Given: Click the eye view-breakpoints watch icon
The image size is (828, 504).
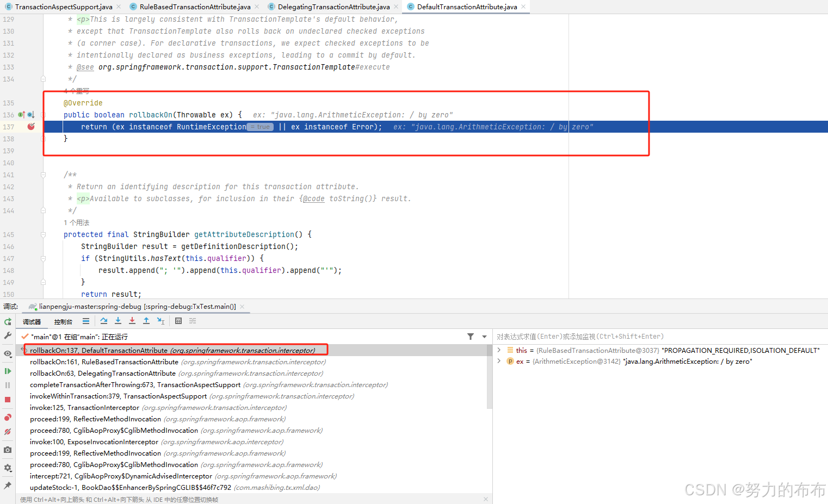Looking at the screenshot, I should (x=8, y=353).
